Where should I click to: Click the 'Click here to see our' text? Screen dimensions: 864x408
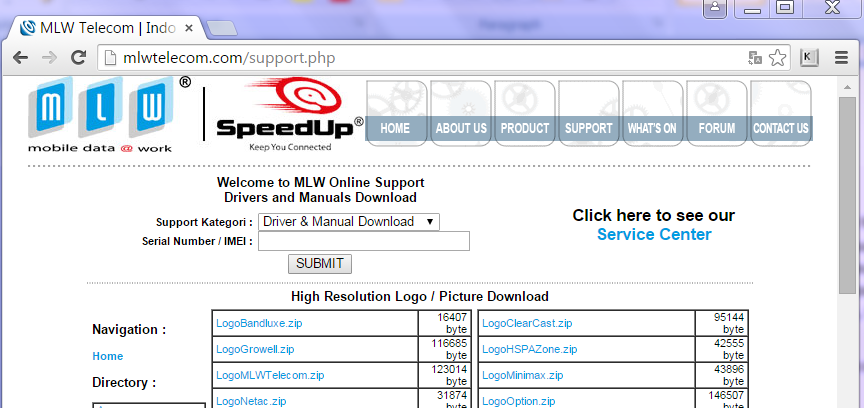(x=654, y=215)
